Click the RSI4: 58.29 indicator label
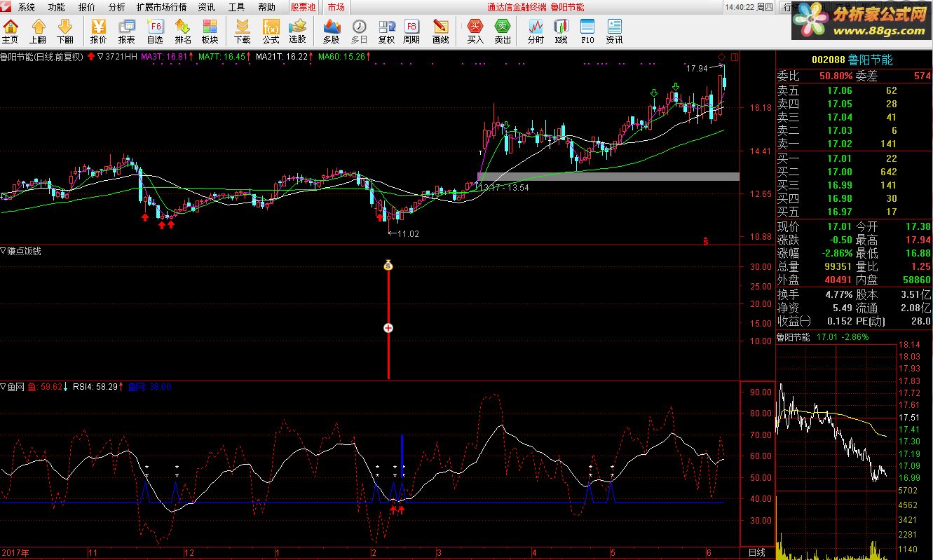This screenshot has width=933, height=560. coord(97,387)
